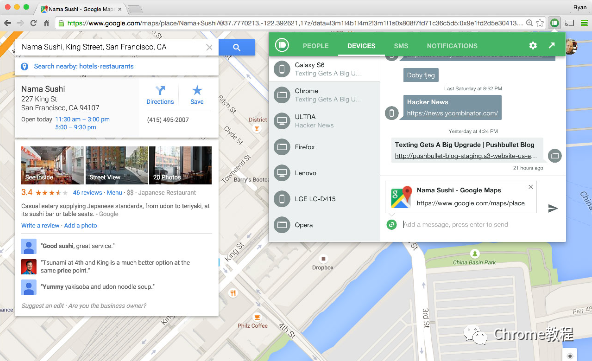Select the Firefox device
Image resolution: width=592 pixels, height=361 pixels.
point(324,147)
